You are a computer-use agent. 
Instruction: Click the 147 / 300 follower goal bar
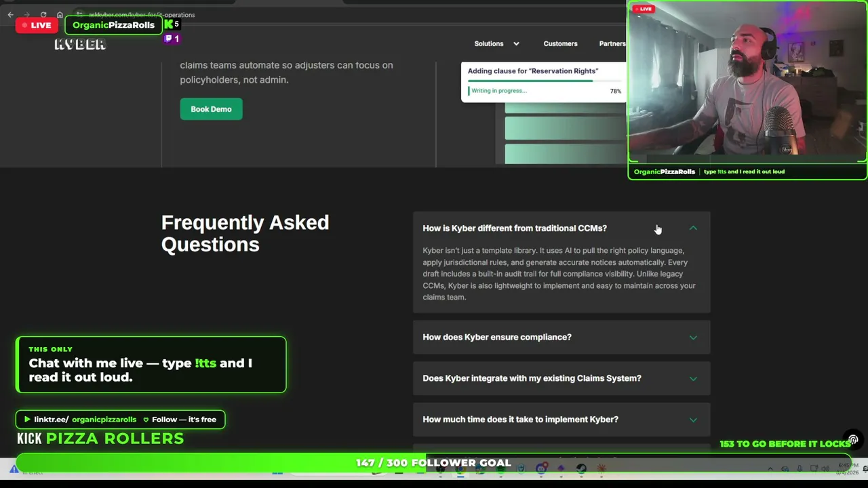[x=434, y=463]
